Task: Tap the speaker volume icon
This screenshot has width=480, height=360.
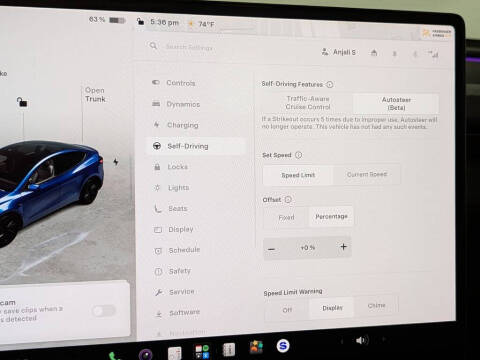Action: click(361, 340)
